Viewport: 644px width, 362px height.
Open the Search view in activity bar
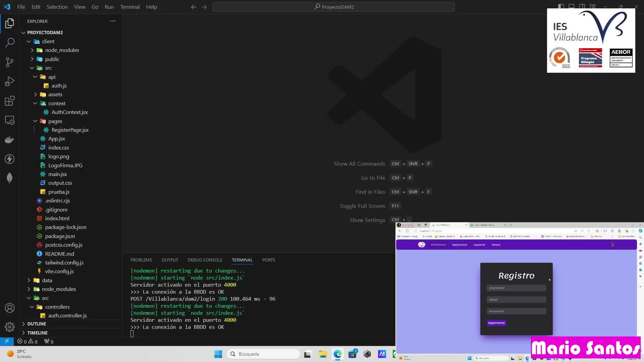tap(10, 43)
